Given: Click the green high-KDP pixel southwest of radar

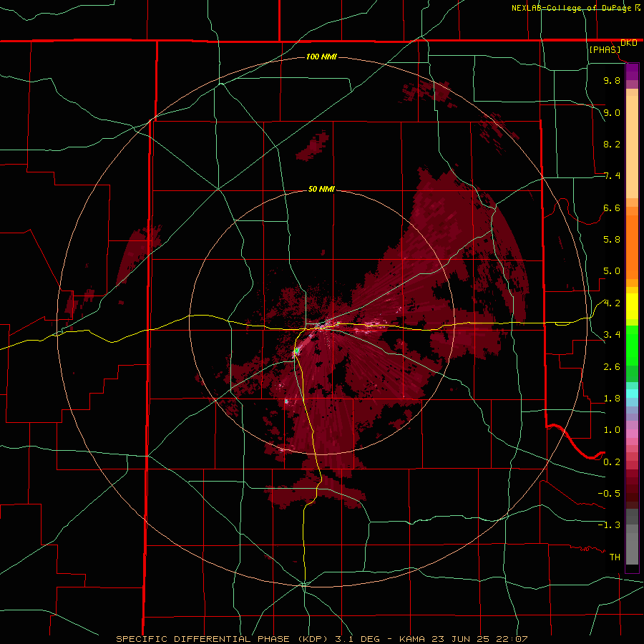Looking at the screenshot, I should click(296, 351).
